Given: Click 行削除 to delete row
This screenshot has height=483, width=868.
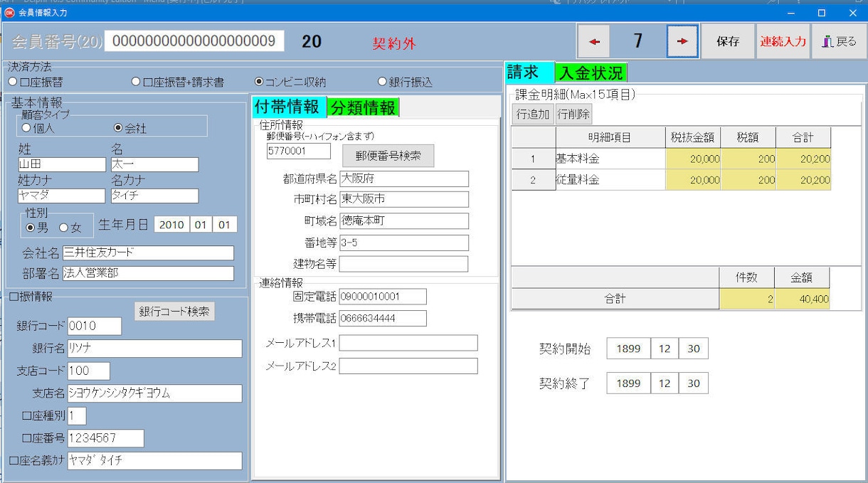Looking at the screenshot, I should coord(573,113).
